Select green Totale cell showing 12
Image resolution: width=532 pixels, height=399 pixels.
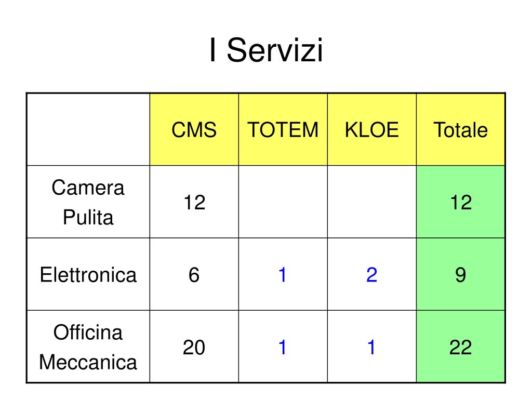click(461, 202)
